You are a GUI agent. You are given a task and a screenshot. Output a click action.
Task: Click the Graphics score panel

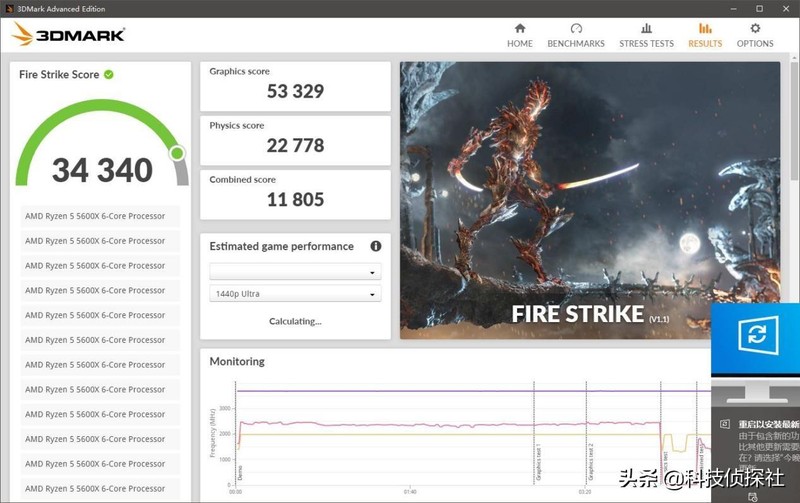coord(295,85)
